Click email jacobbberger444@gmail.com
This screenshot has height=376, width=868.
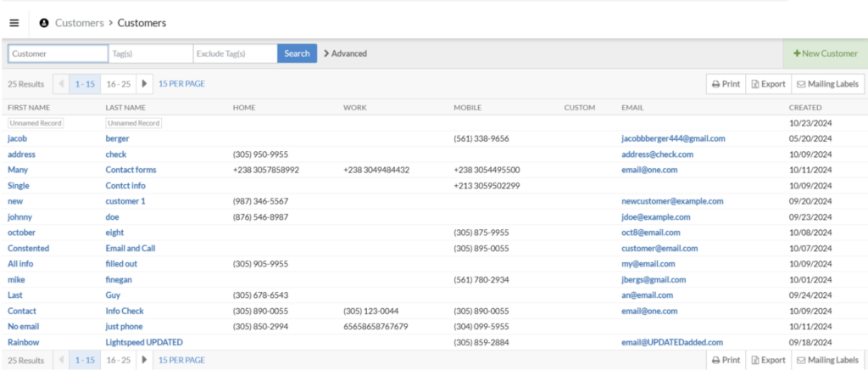673,138
